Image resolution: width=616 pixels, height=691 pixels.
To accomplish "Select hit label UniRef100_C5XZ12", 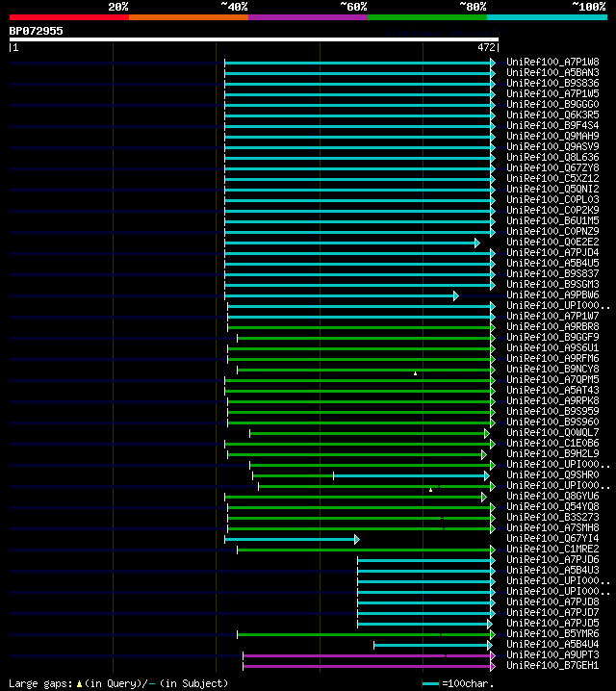I will 552,178.
